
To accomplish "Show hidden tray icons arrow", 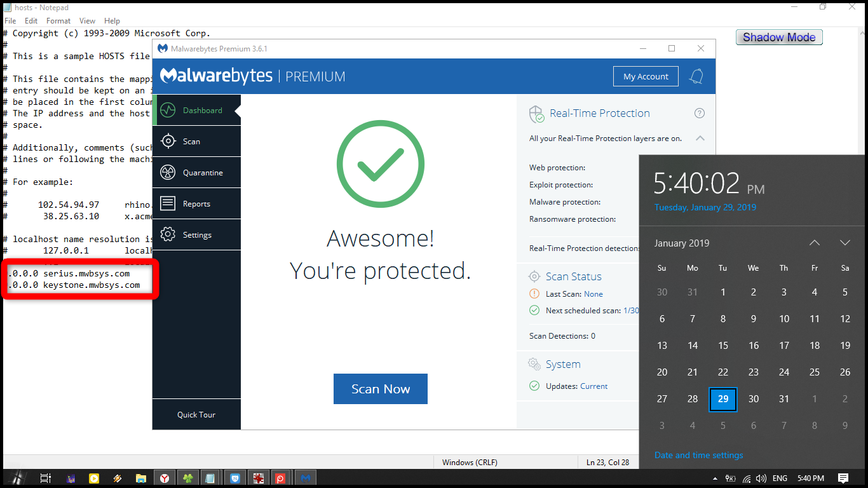I will [x=715, y=478].
